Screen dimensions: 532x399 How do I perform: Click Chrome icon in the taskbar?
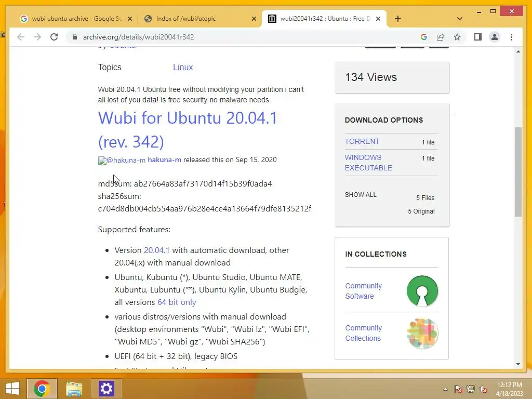click(x=42, y=389)
